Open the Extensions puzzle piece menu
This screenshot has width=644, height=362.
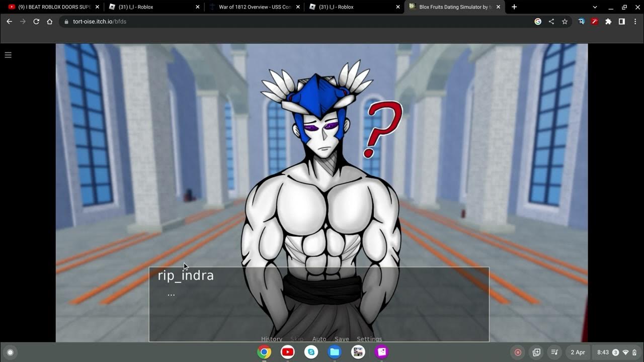[x=608, y=22]
